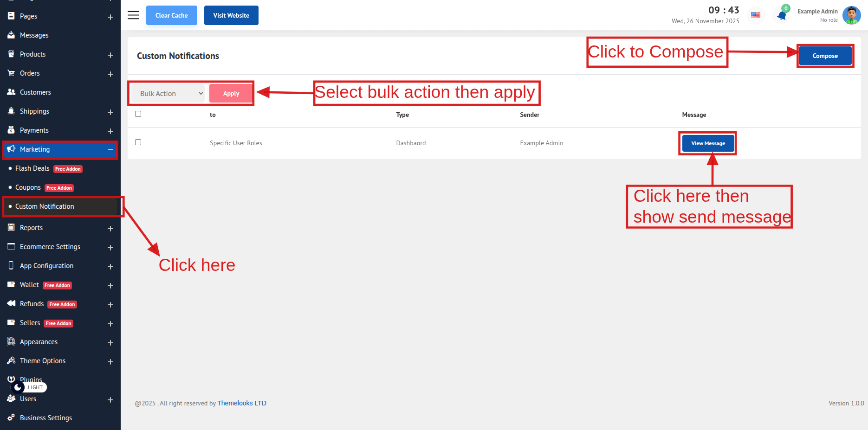Click the Customers people icon in sidebar
This screenshot has width=868, height=430.
pyautogui.click(x=11, y=92)
